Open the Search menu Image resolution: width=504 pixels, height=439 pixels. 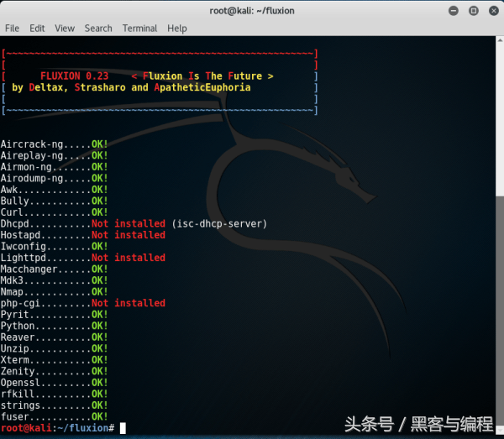98,29
